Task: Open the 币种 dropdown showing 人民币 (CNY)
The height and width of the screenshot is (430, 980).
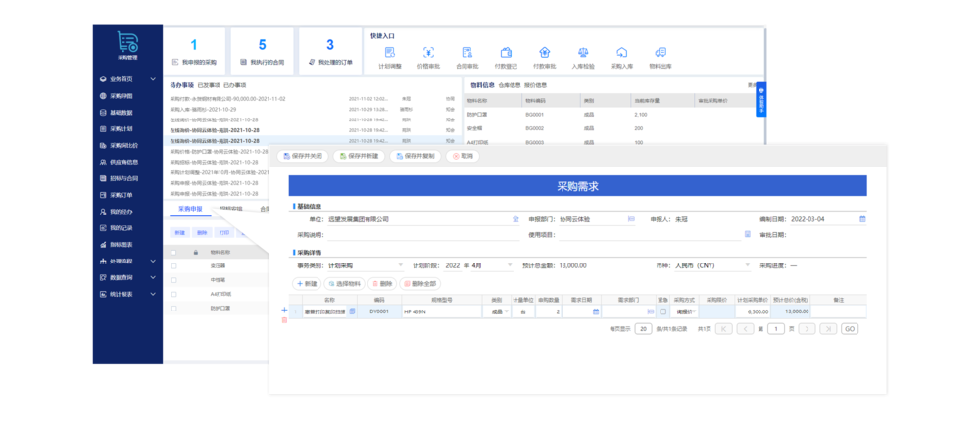Action: point(711,265)
